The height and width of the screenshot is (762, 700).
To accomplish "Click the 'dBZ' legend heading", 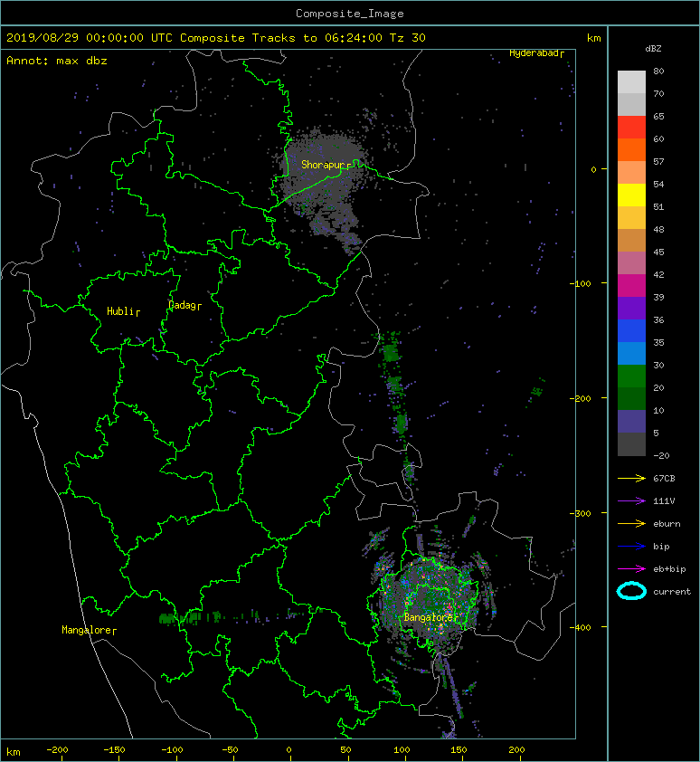I will [653, 49].
